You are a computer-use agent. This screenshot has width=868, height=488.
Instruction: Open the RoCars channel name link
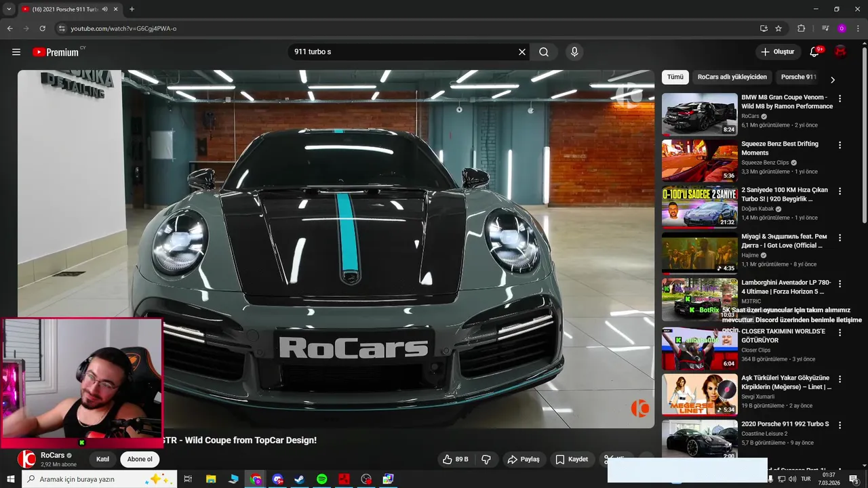[x=52, y=455]
